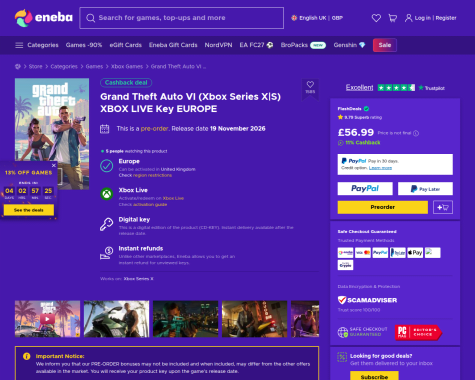The width and height of the screenshot is (475, 380).
Task: Open Genshin nav item
Action: (349, 45)
